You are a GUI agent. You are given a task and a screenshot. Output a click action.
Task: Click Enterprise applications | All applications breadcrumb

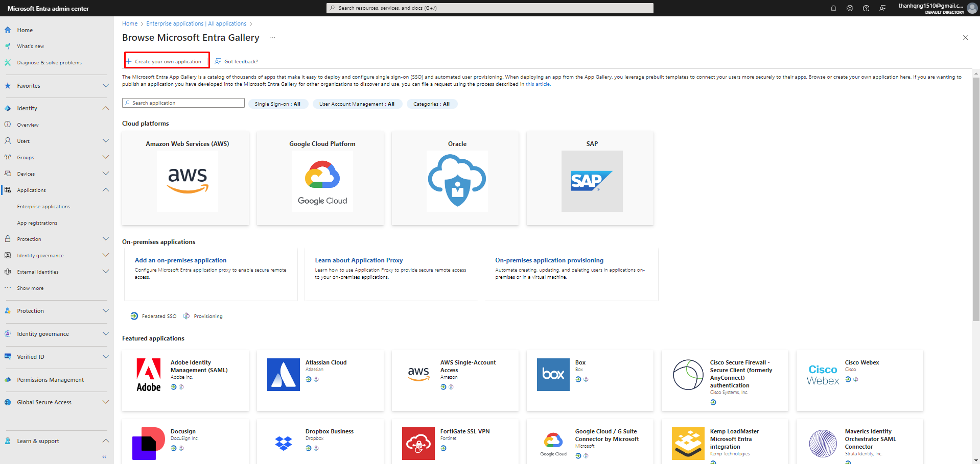pos(196,23)
